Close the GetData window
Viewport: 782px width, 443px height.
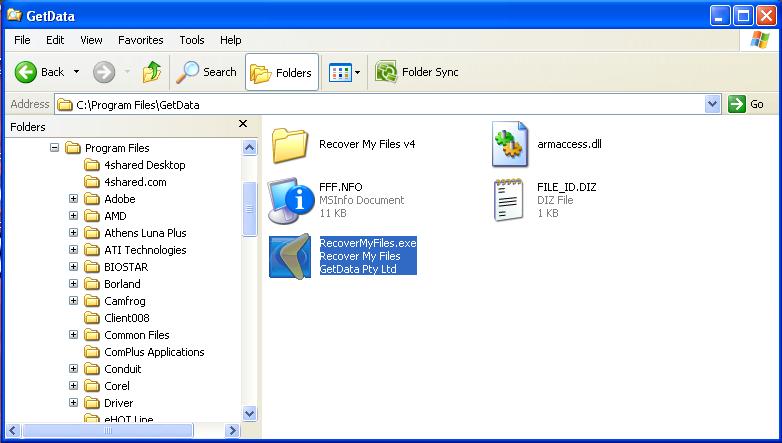(766, 16)
